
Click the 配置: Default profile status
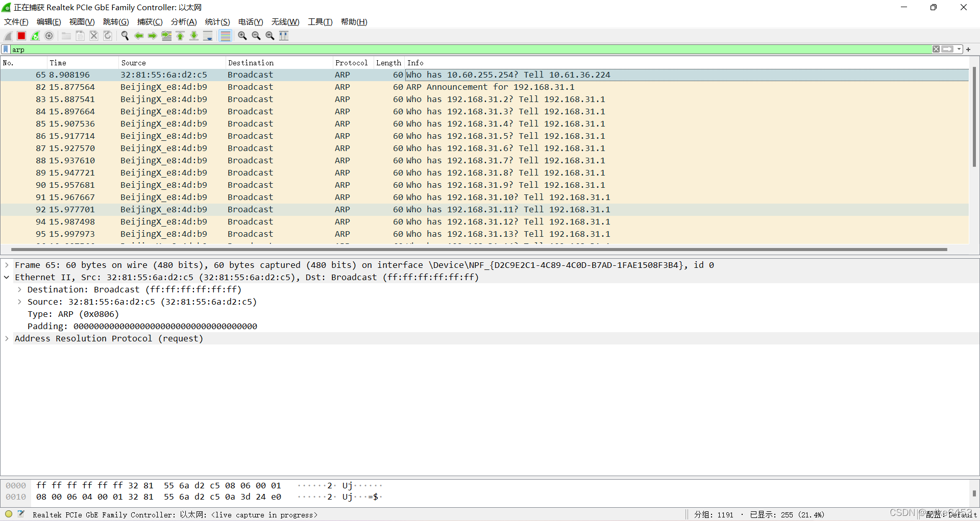point(951,514)
